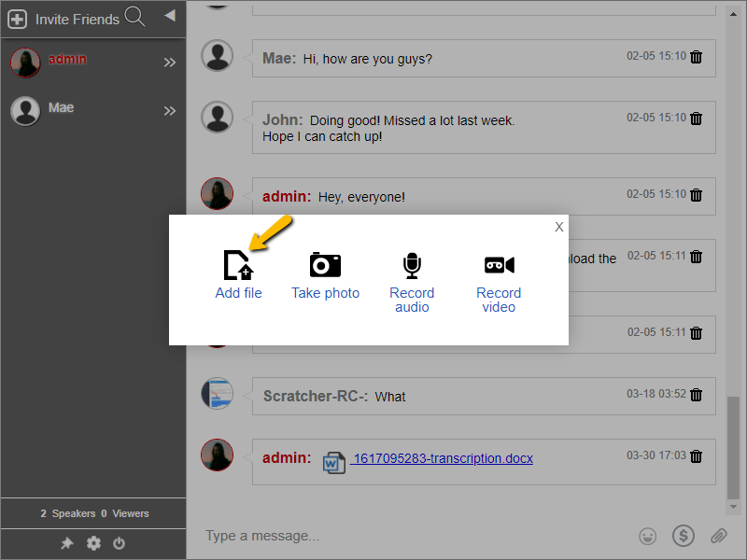Close the attachment popup with the X
This screenshot has width=747, height=560.
tap(558, 227)
